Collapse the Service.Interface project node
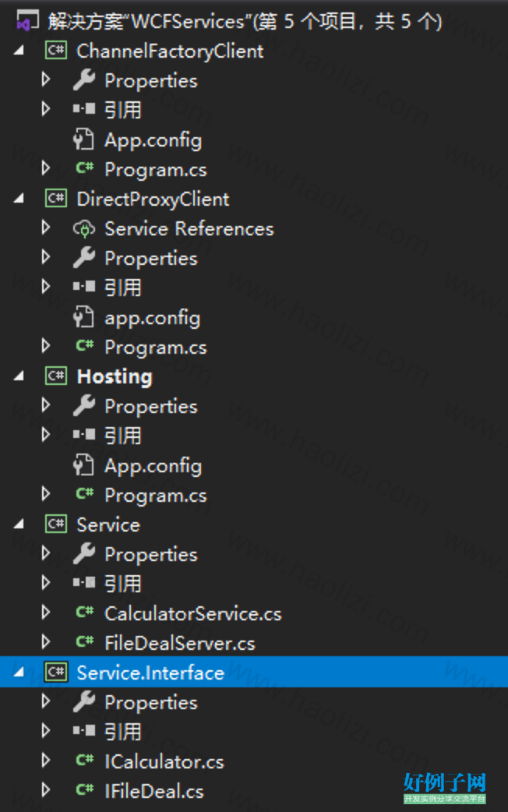Viewport: 508px width, 812px height. pos(19,673)
